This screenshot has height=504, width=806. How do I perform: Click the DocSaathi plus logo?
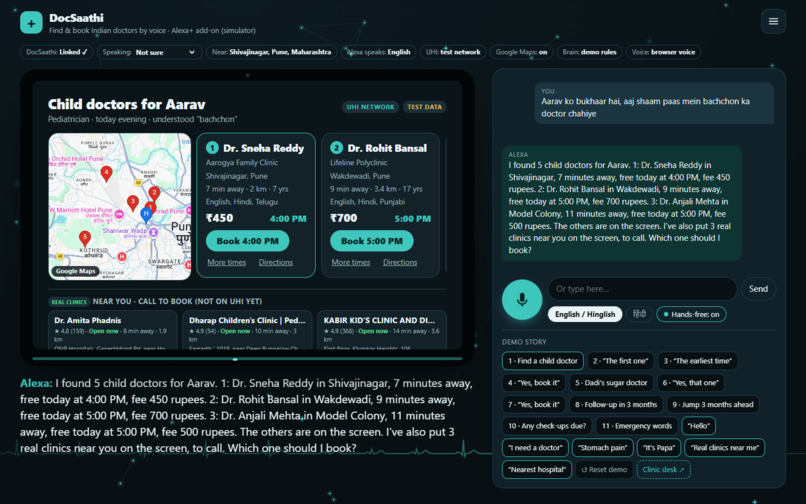tap(31, 23)
